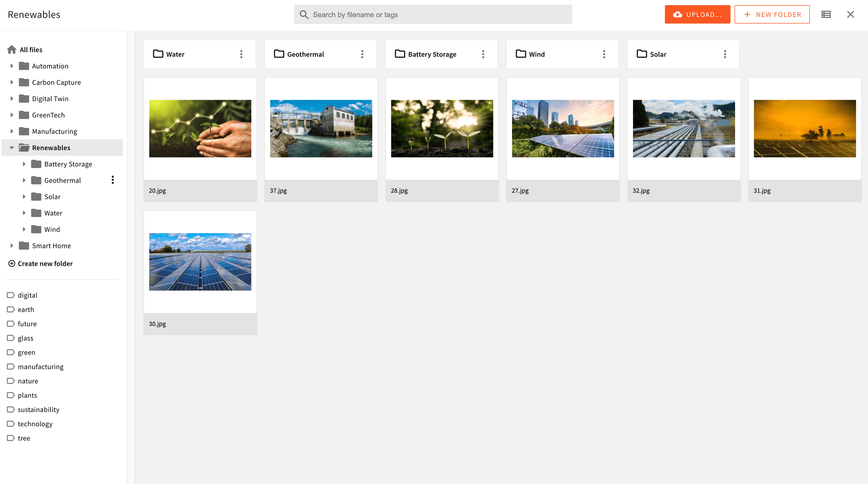Filter by the nature tag
Image resolution: width=868 pixels, height=484 pixels.
click(x=28, y=381)
